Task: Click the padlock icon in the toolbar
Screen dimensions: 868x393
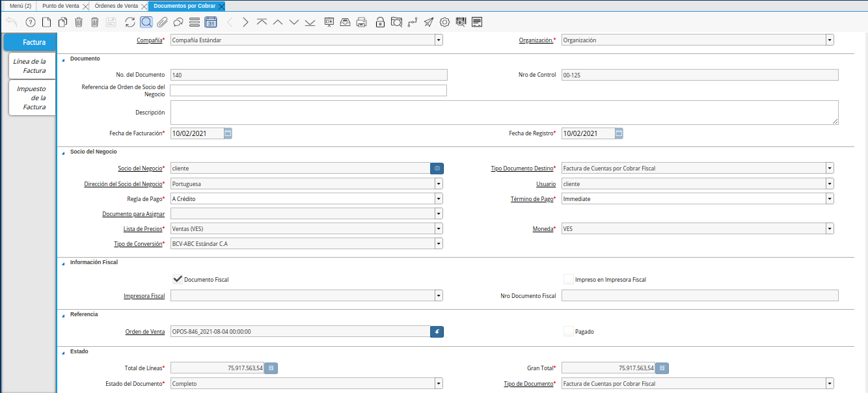Action: pyautogui.click(x=380, y=22)
